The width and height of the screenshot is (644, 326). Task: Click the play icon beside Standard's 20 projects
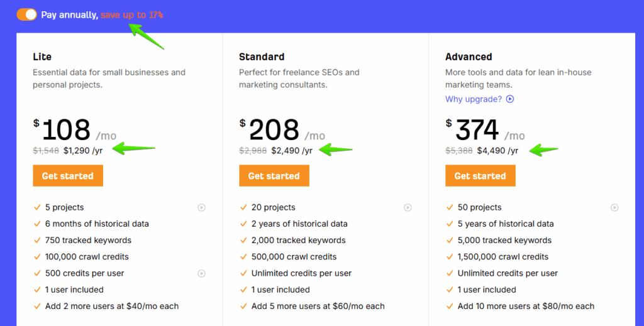pos(408,207)
